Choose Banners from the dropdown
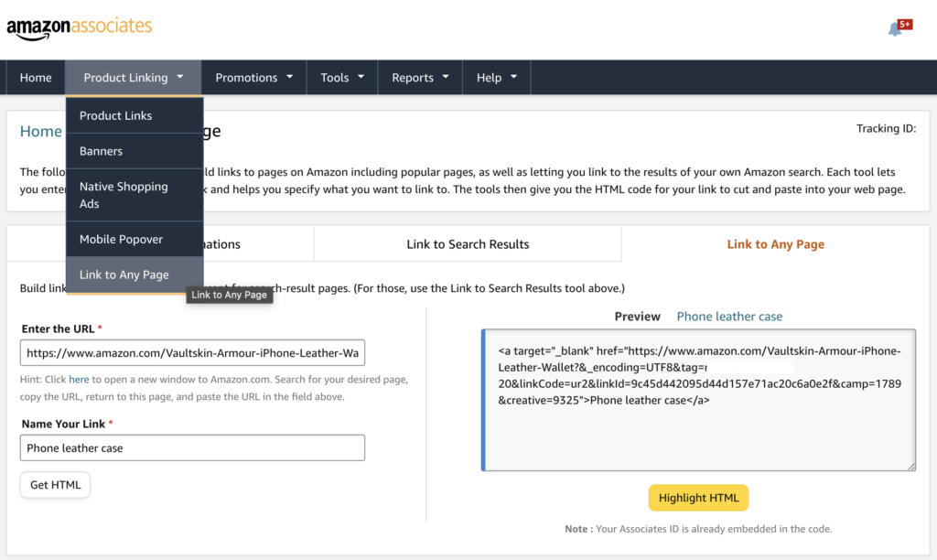 coord(135,151)
